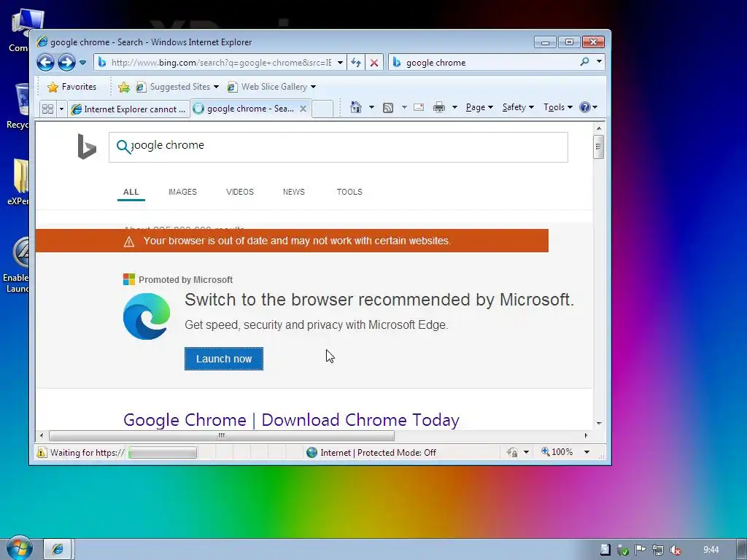Open the Help question mark menu

tap(589, 107)
